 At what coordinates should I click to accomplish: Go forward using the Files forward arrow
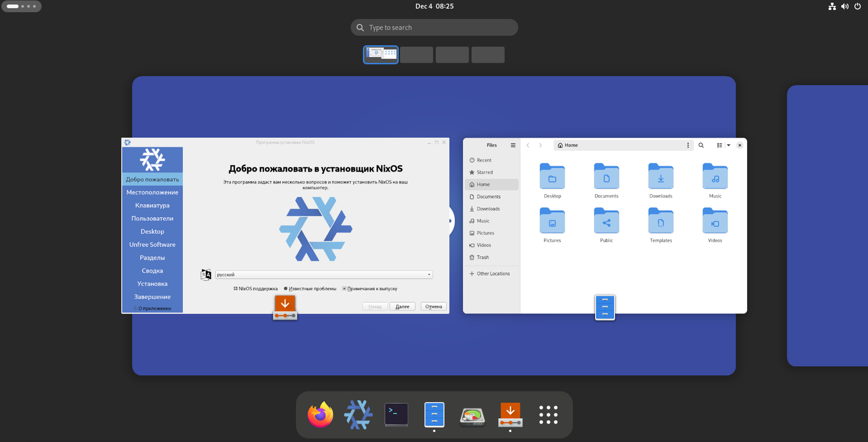pyautogui.click(x=540, y=145)
